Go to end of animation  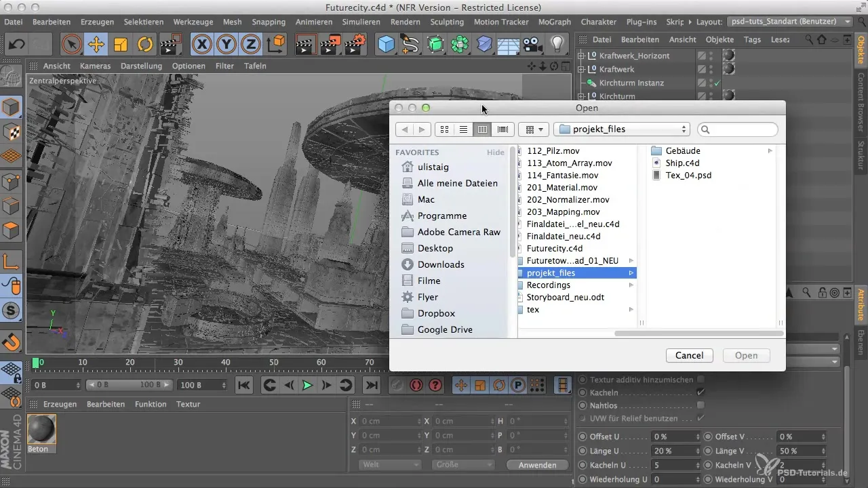coord(371,385)
